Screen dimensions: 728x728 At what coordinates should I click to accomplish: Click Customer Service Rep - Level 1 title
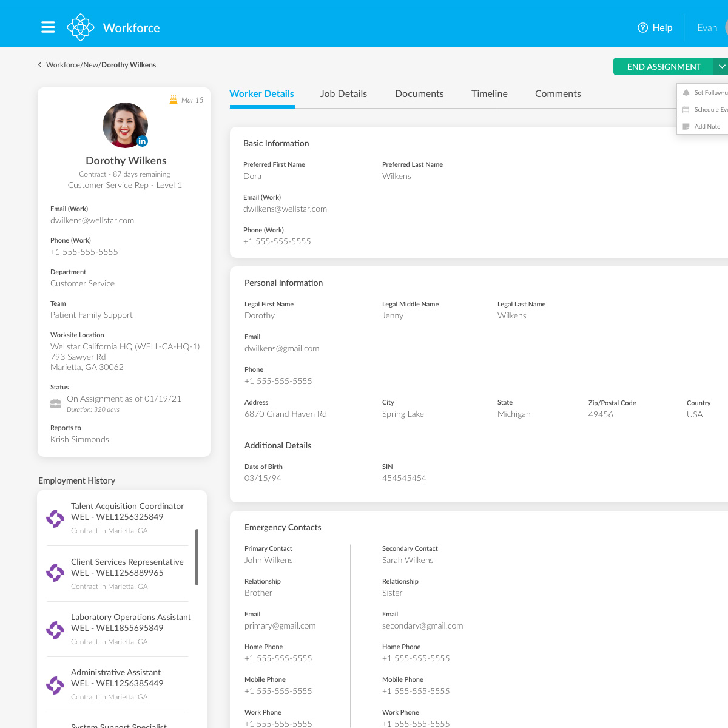(125, 185)
